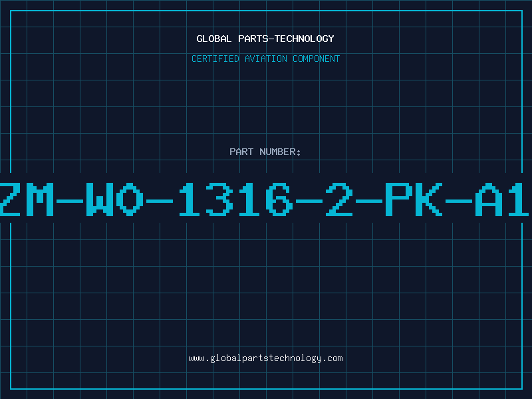532x399 pixels.
Task: Select the 1316 segment of the part number
Action: pos(236,199)
